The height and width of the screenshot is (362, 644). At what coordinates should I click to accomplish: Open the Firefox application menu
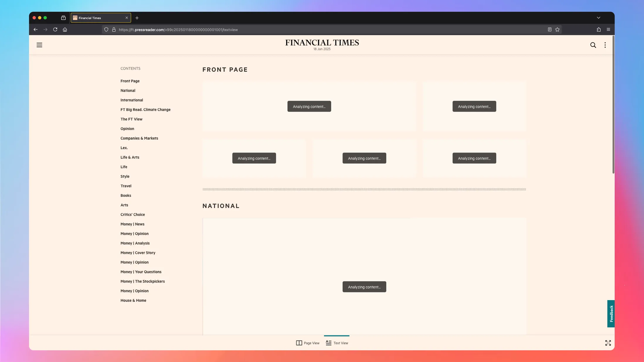tap(608, 30)
